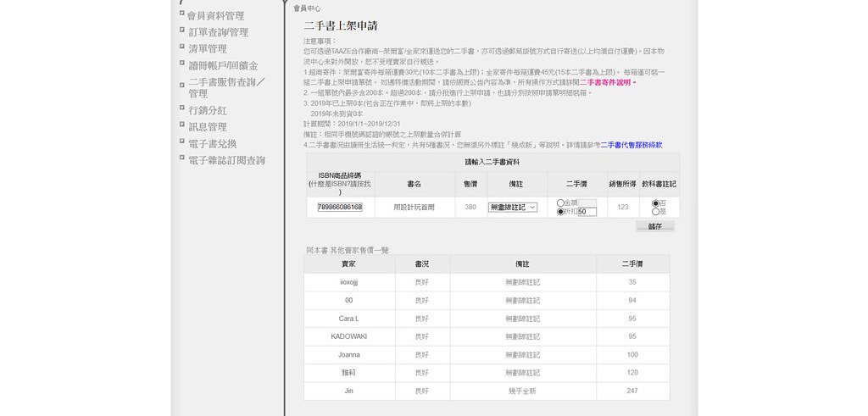Click the second-hand price 247

click(x=632, y=391)
